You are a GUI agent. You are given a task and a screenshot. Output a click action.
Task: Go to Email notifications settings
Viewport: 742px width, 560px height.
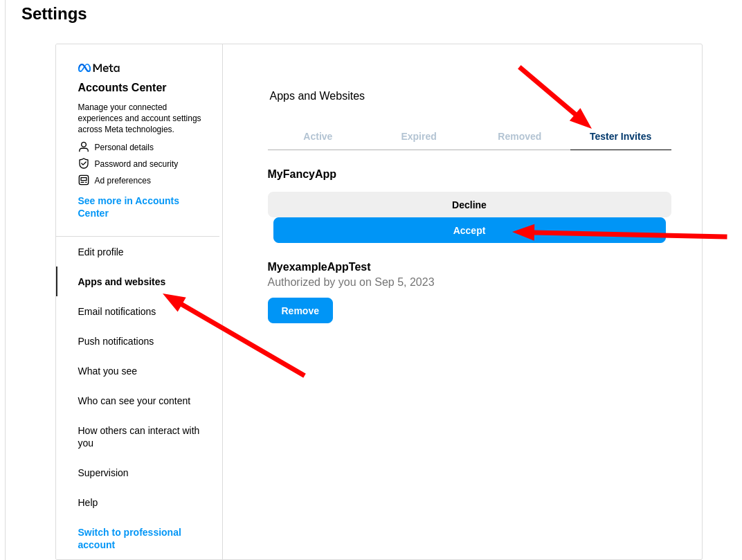pos(116,311)
